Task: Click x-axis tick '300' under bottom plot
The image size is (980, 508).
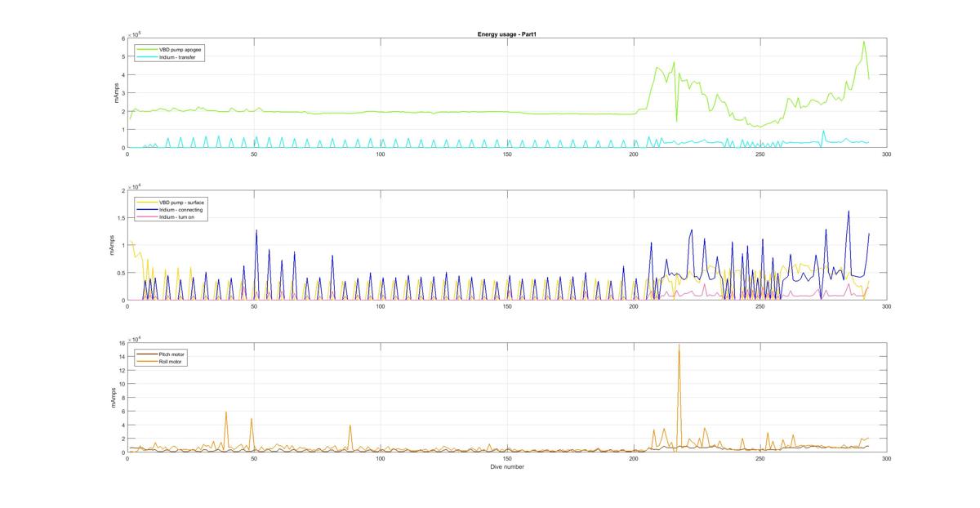Action: (x=886, y=459)
